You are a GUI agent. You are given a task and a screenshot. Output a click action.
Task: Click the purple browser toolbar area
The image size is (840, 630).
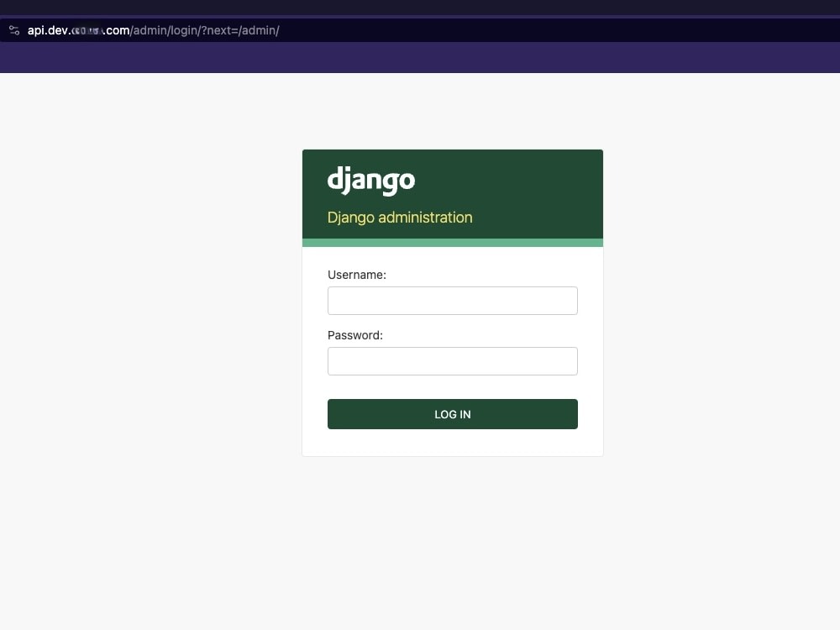420,59
